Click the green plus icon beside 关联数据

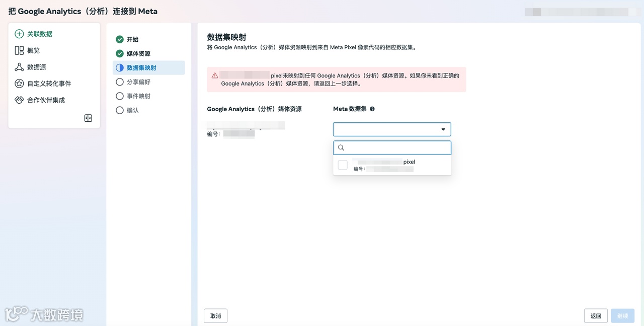pos(19,34)
